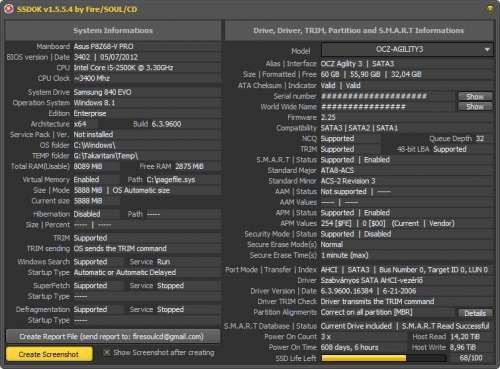
Task: Show the hidden Serial number
Action: click(475, 97)
